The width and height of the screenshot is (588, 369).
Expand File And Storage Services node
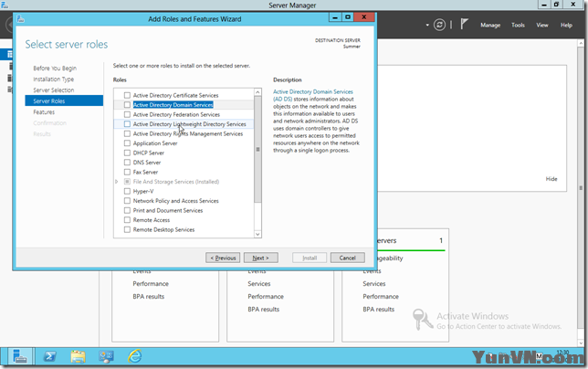click(117, 182)
